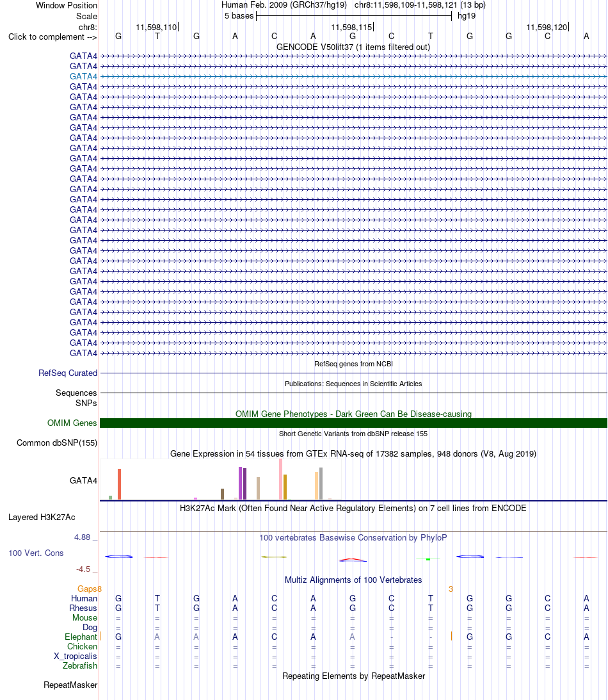The width and height of the screenshot is (608, 700).
Task: Click the tan bar in GTEx chart
Action: pos(258,489)
